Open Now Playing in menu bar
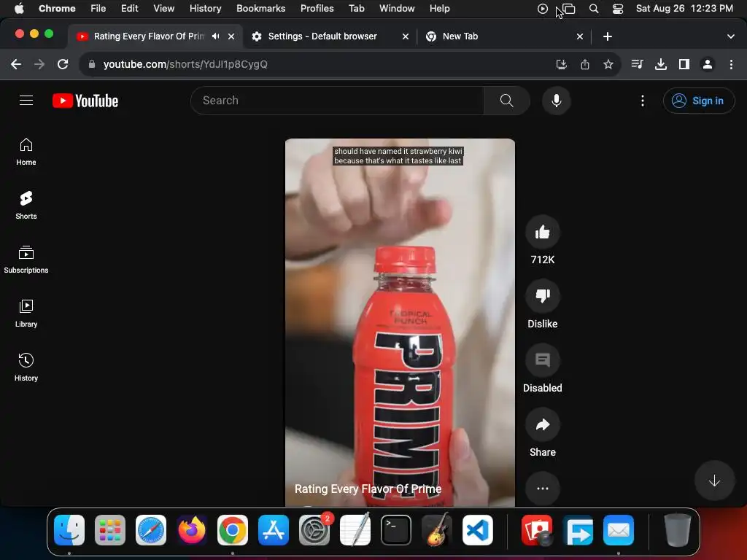The image size is (747, 560). click(542, 9)
